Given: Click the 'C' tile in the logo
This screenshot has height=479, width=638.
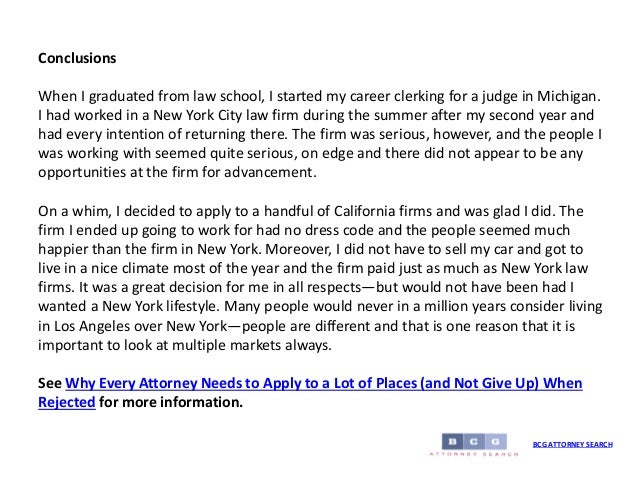Looking at the screenshot, I should point(474,441).
